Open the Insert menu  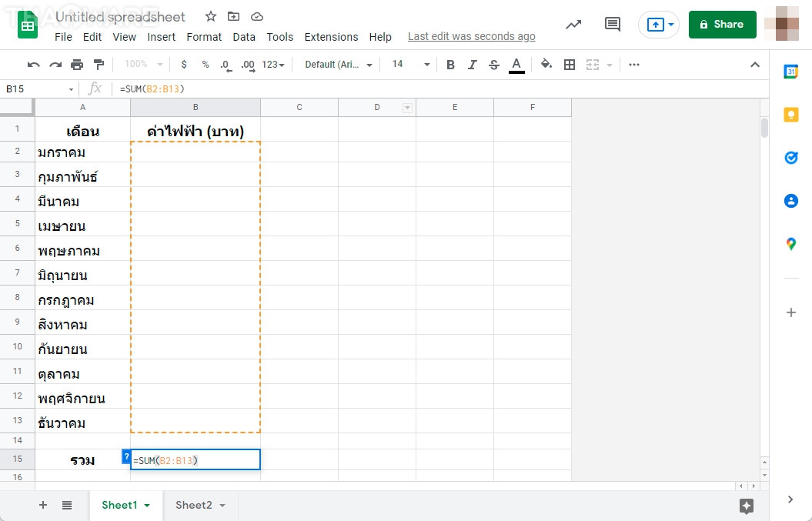161,37
